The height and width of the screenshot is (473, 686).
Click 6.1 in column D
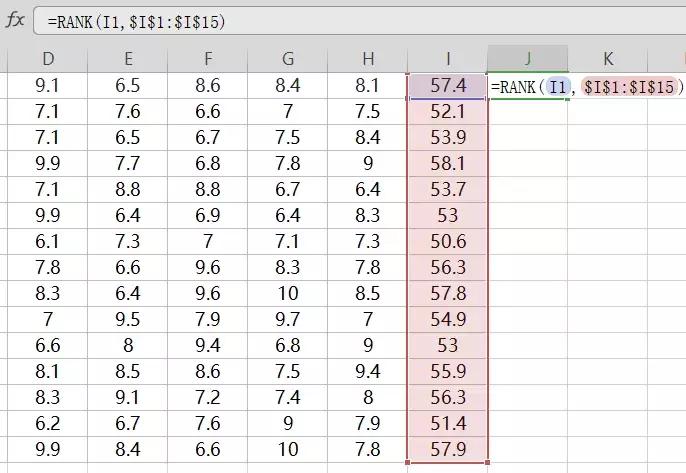48,242
